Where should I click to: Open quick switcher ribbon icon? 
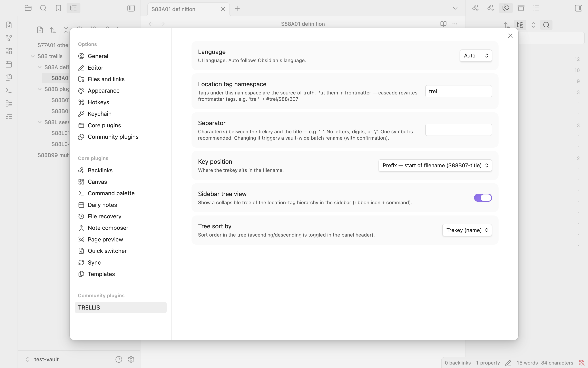point(9,25)
